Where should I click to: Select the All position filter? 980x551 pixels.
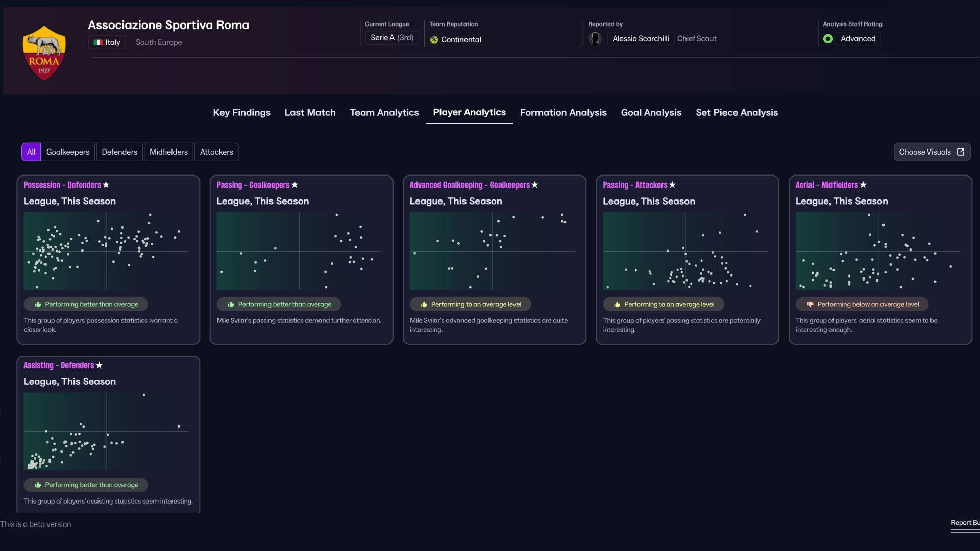coord(31,152)
